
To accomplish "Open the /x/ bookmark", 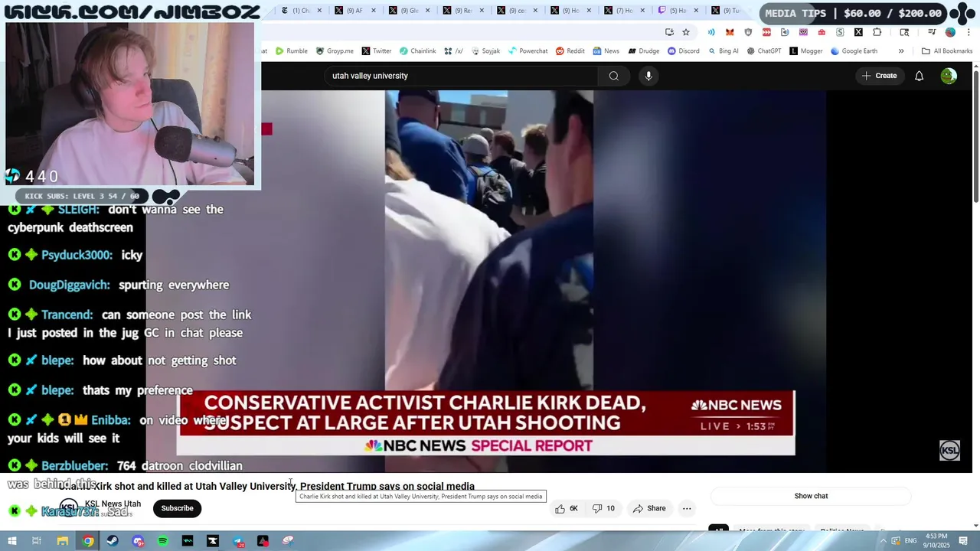I will tap(453, 51).
